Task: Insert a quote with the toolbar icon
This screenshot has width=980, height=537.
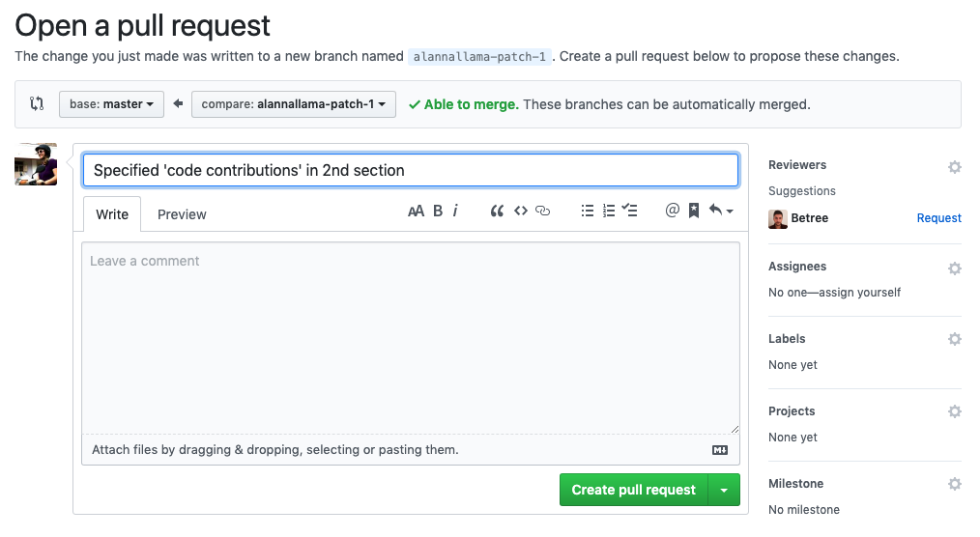Action: pos(497,212)
